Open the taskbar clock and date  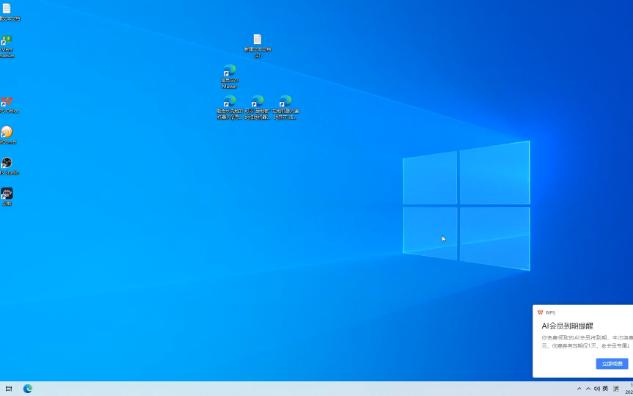point(629,389)
